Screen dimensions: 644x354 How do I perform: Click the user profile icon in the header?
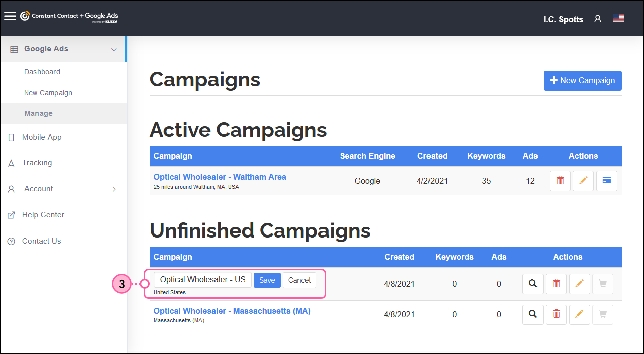point(597,18)
